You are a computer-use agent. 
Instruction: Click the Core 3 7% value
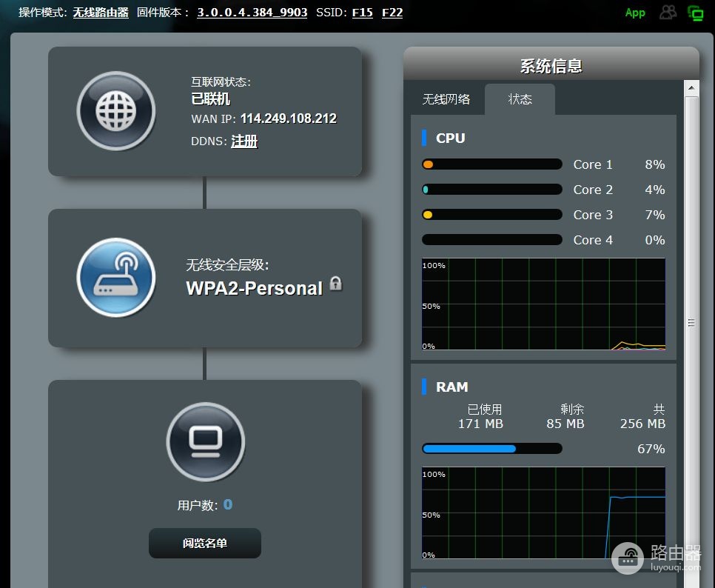click(x=655, y=215)
